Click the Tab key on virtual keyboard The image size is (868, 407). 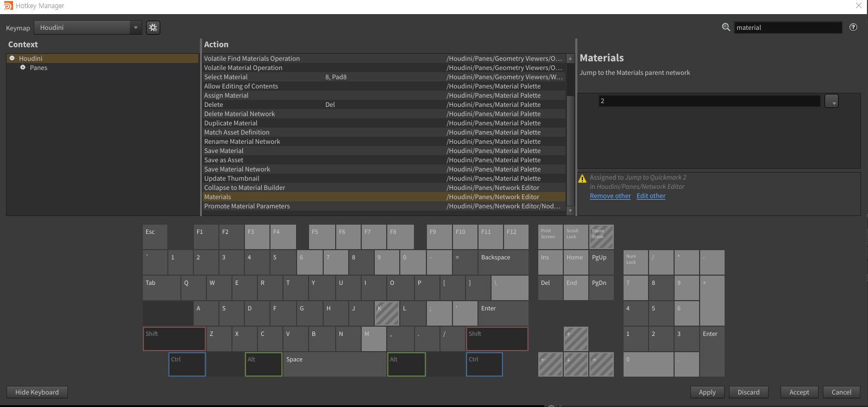pos(161,288)
